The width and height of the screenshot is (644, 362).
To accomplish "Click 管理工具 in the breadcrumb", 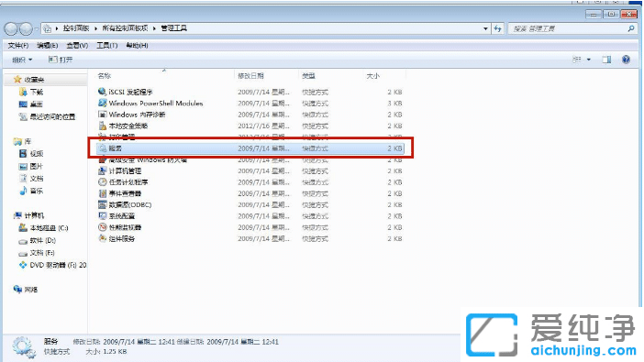I will (x=173, y=28).
